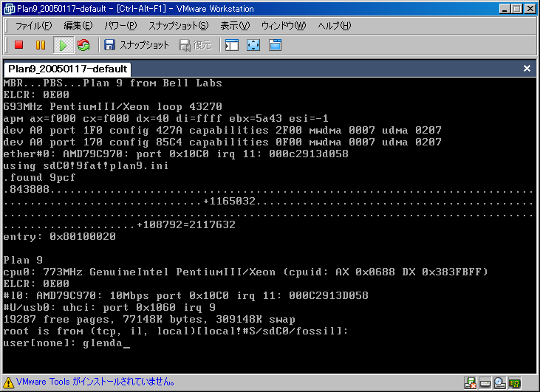This screenshot has width=540, height=392.
Task: Click the '.found 9pcf' console line
Action: coord(39,178)
